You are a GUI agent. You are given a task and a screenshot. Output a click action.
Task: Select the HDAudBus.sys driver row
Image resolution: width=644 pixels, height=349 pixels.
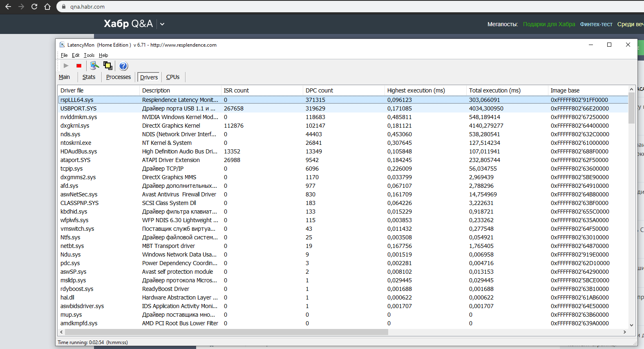pyautogui.click(x=343, y=151)
